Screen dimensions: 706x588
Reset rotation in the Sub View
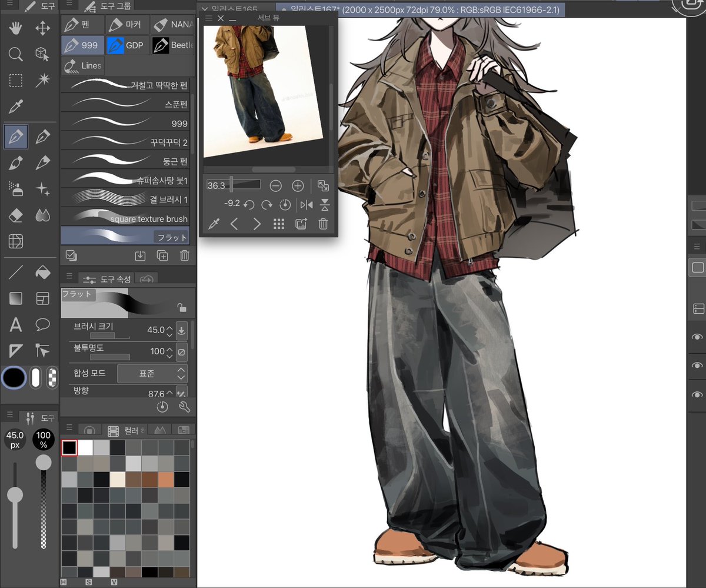(x=285, y=204)
